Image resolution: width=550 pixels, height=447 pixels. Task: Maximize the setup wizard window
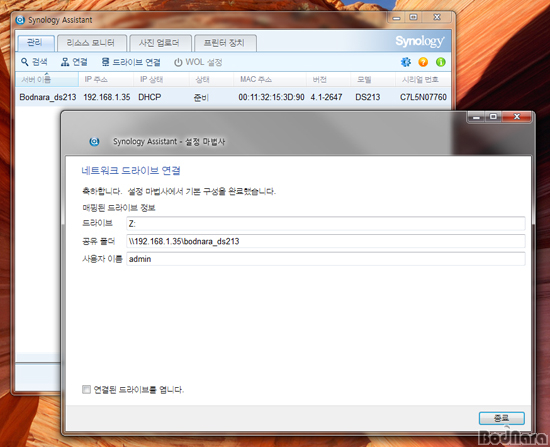tap(493, 117)
